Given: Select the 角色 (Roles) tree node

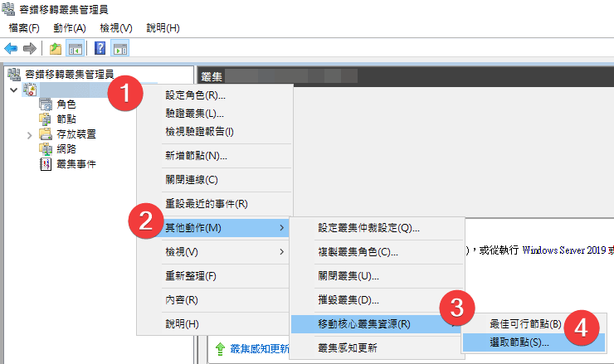Looking at the screenshot, I should click(66, 104).
